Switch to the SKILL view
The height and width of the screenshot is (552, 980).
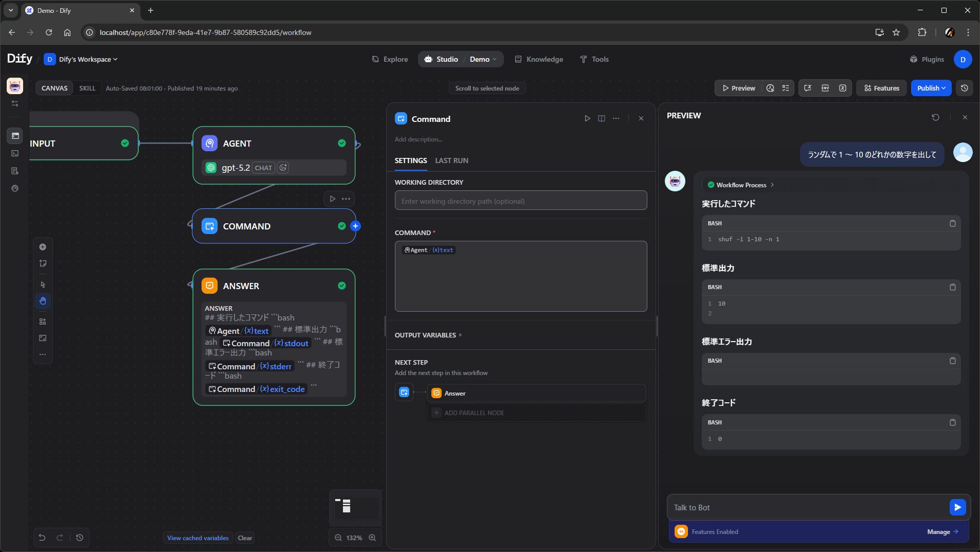coord(87,88)
